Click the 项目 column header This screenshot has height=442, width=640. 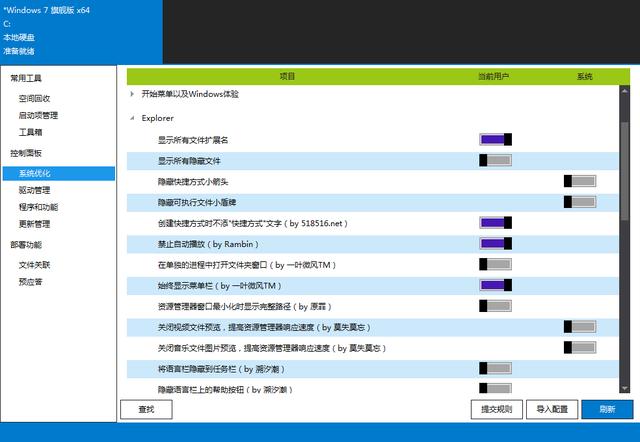[287, 76]
